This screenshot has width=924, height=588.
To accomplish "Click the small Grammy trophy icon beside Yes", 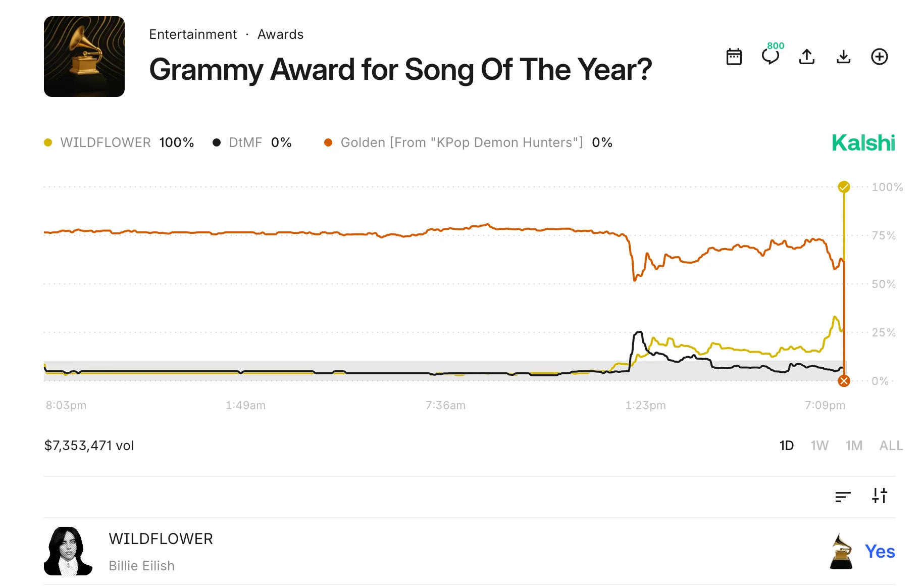I will (x=841, y=551).
